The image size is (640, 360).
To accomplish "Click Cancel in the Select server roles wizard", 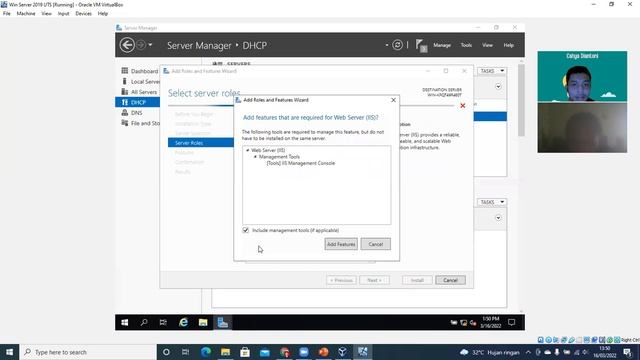I will tap(450, 280).
